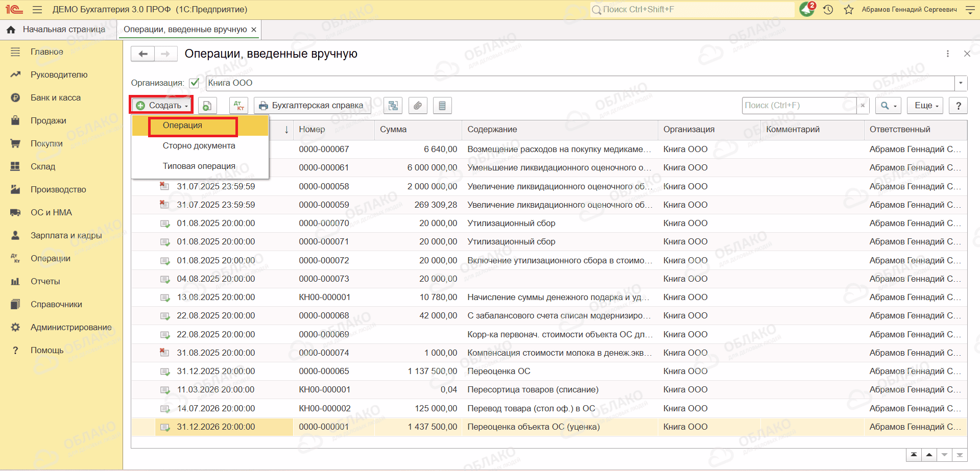The height and width of the screenshot is (471, 980).
Task: Expand the Организация dropdown list
Action: pos(961,83)
